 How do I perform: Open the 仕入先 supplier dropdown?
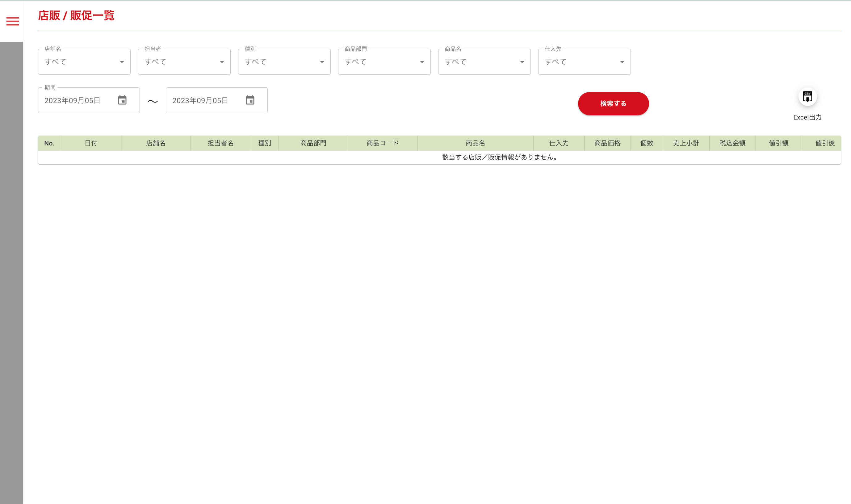coord(584,62)
